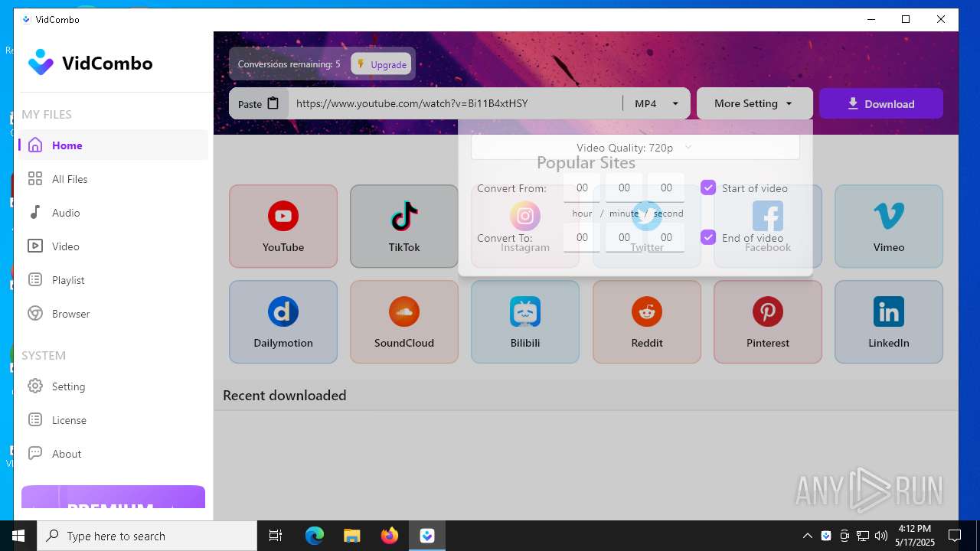Open Setting in sidebar
980x551 pixels.
coord(113,386)
